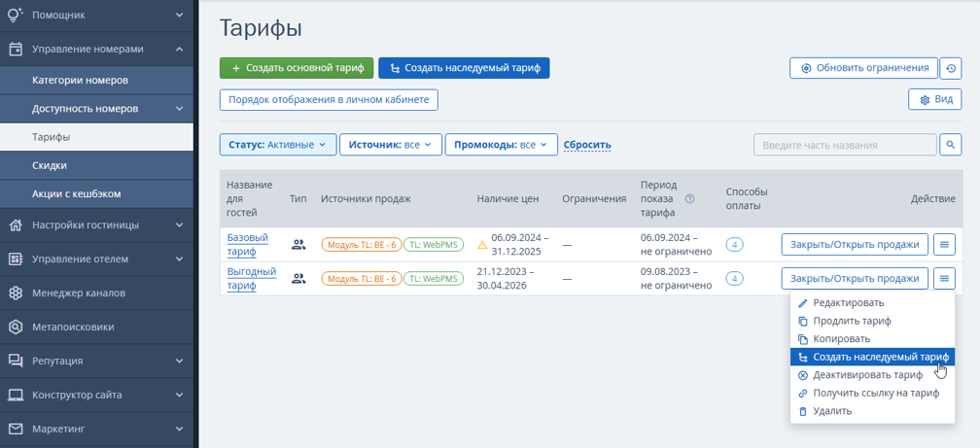Click the price dates 21.12.2023 – 30.04.2026
The width and height of the screenshot is (980, 448).
click(x=504, y=279)
